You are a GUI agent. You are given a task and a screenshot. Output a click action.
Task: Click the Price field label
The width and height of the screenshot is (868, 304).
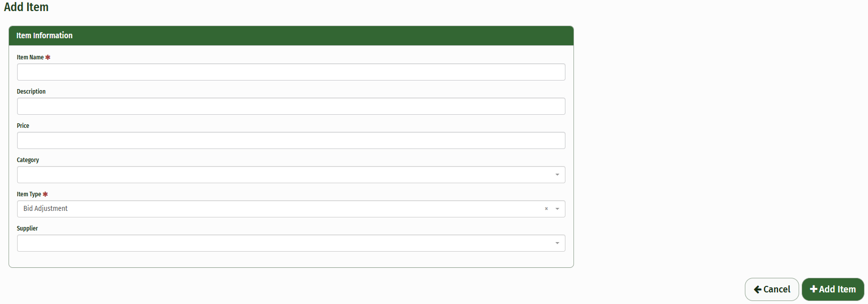point(23,126)
